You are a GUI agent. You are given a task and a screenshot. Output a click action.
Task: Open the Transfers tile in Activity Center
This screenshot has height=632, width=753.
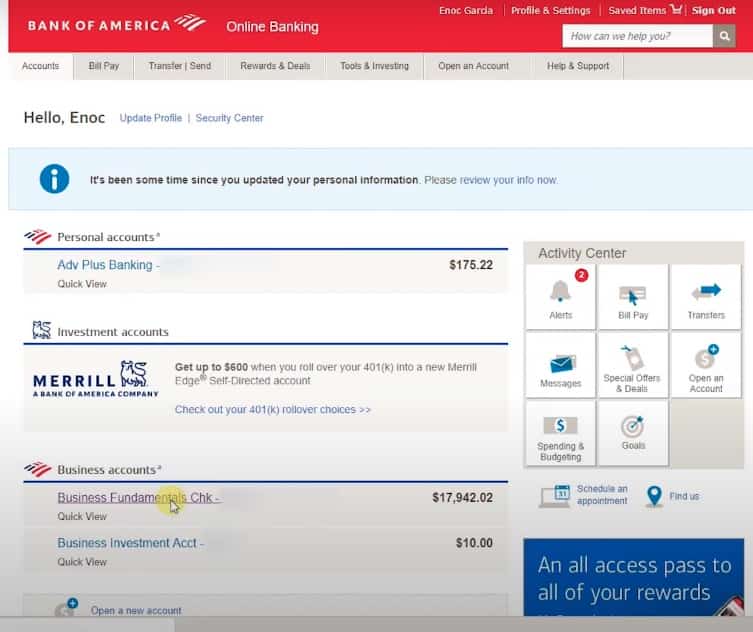tap(705, 297)
